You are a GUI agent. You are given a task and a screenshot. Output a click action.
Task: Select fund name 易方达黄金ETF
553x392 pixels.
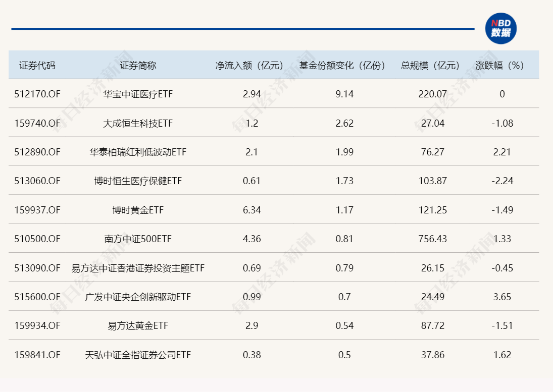click(138, 326)
